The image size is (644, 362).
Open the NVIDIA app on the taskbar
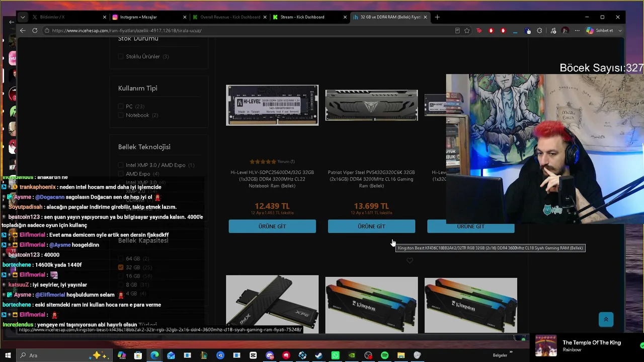352,355
